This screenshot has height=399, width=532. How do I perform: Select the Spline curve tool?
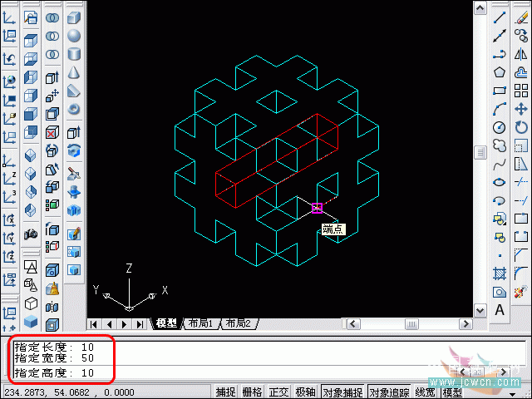pyautogui.click(x=500, y=165)
